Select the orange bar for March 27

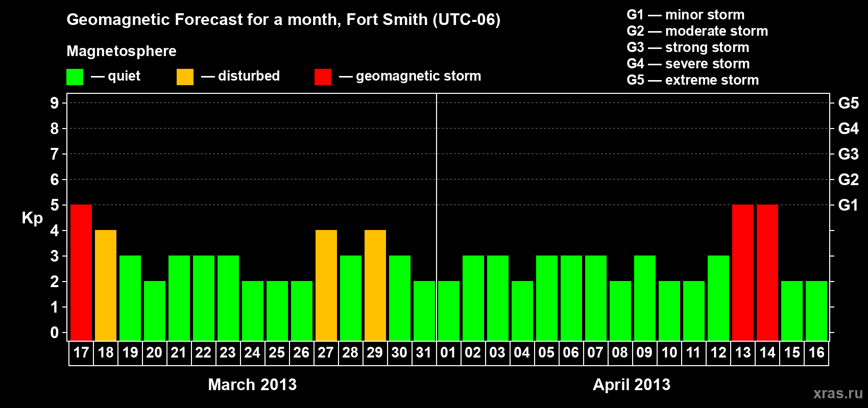tap(326, 285)
